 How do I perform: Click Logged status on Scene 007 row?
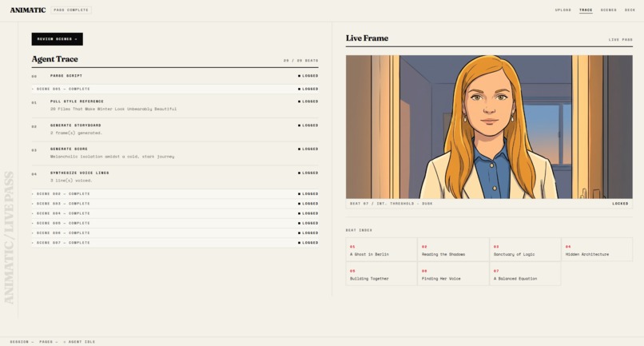[x=308, y=243]
